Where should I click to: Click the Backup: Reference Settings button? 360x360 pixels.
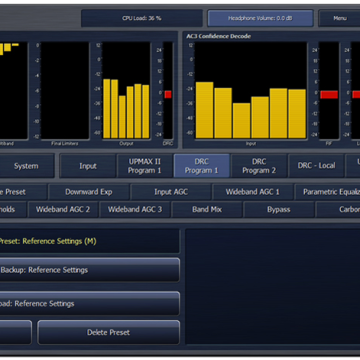[x=89, y=270]
